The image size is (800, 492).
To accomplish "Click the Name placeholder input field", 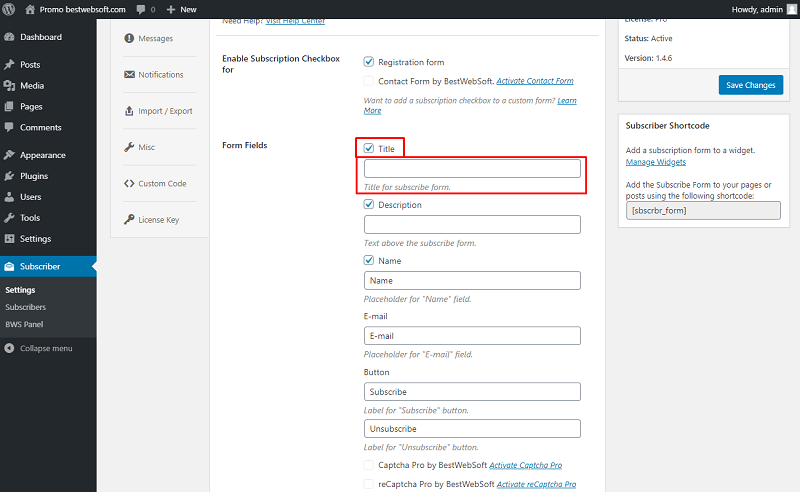I will point(472,280).
